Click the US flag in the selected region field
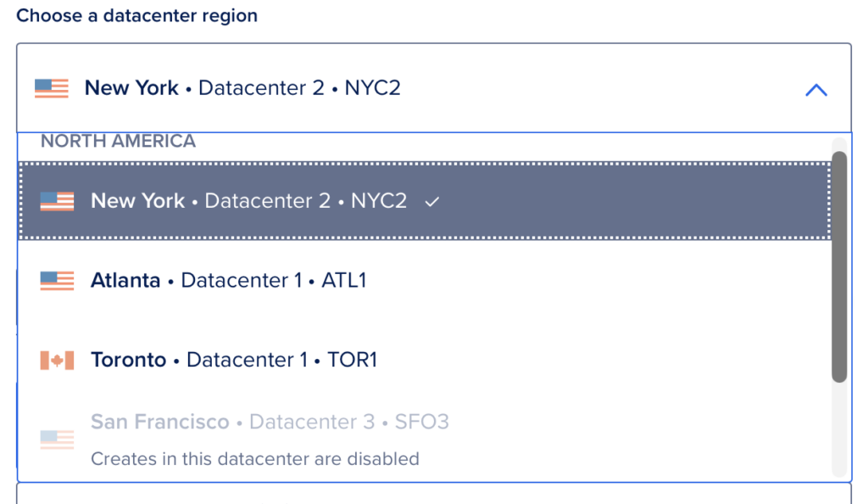Viewport: 868px width, 504px height. click(x=51, y=88)
